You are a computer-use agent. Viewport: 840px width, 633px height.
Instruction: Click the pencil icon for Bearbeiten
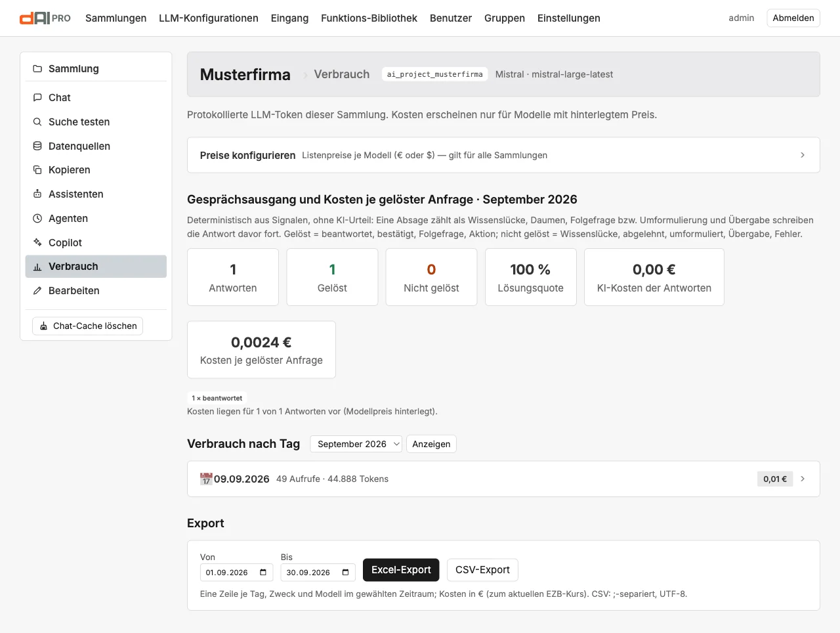[x=37, y=291]
